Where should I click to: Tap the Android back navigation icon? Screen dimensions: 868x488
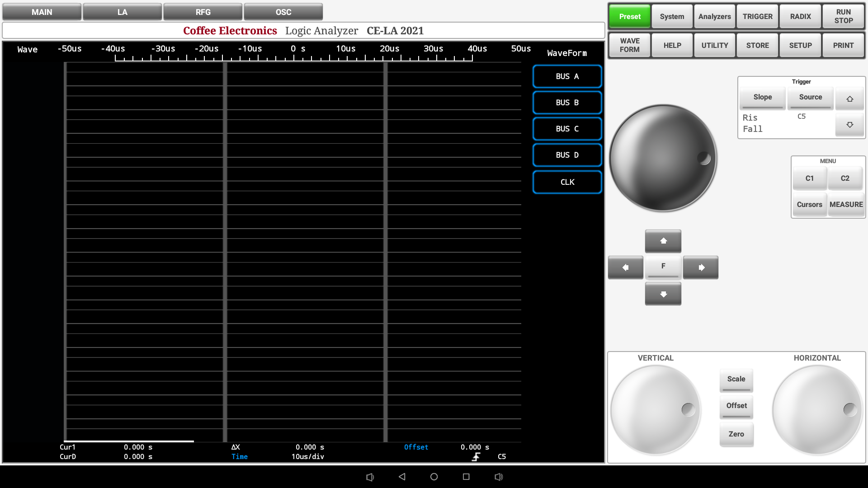pos(402,477)
